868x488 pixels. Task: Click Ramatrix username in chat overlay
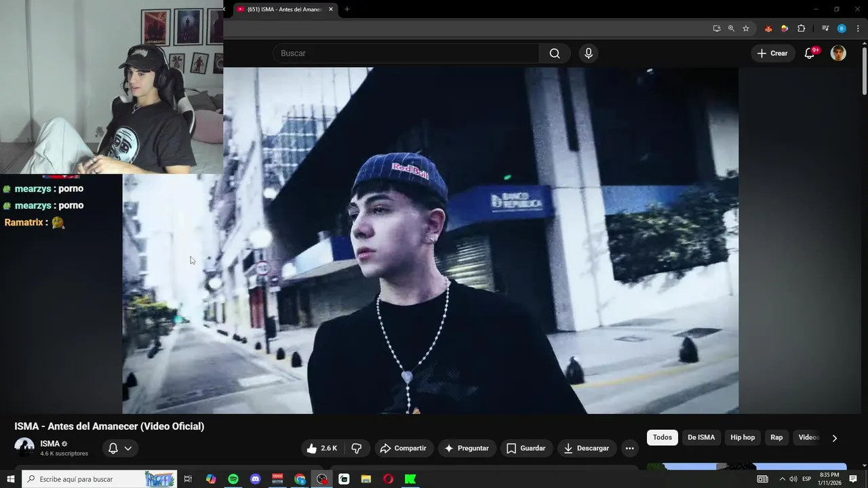pyautogui.click(x=24, y=222)
